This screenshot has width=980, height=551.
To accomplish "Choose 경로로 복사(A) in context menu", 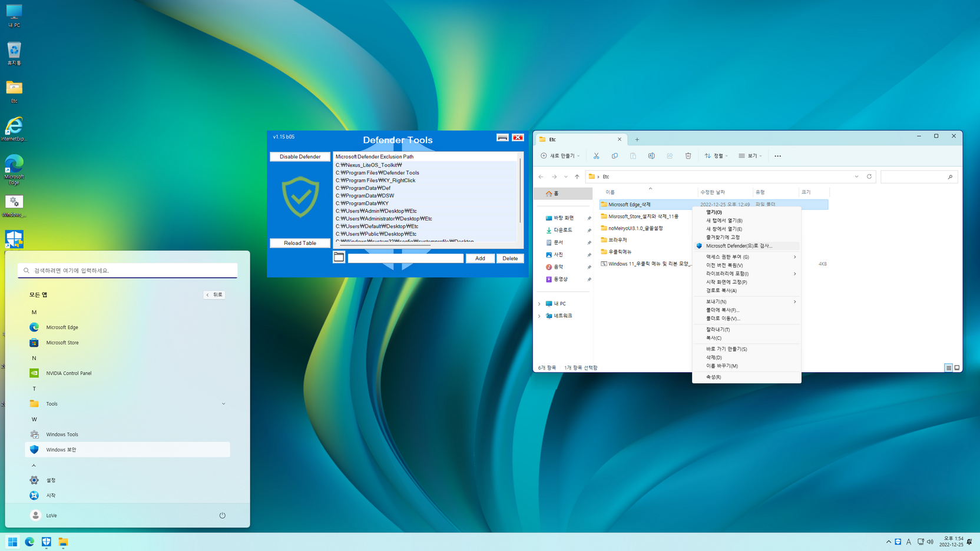I will [x=747, y=290].
